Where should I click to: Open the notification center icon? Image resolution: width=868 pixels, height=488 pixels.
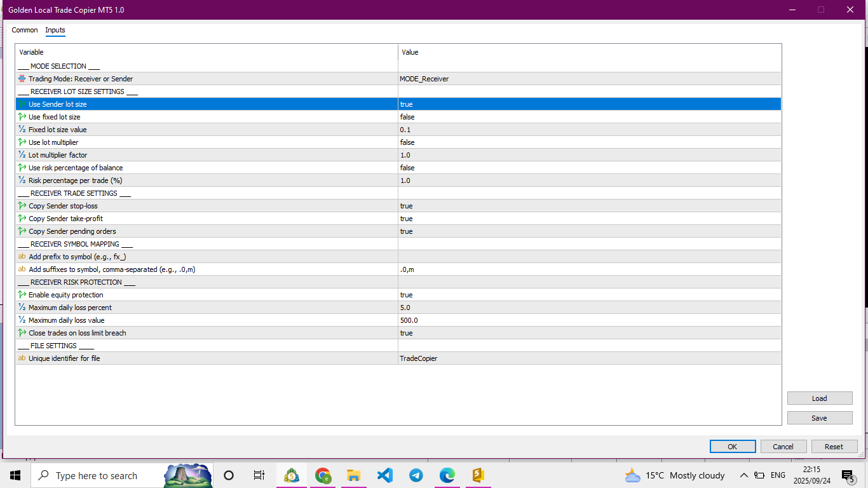[x=848, y=475]
